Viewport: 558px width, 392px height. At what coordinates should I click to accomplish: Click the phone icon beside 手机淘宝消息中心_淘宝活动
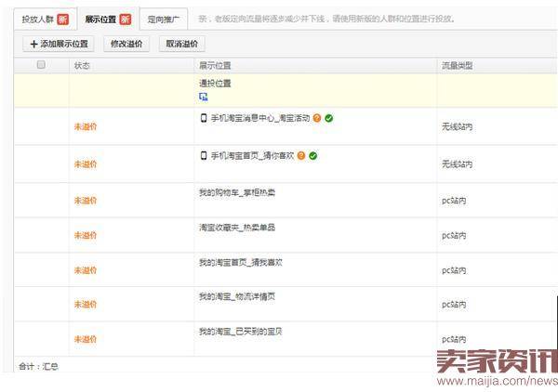coord(203,118)
